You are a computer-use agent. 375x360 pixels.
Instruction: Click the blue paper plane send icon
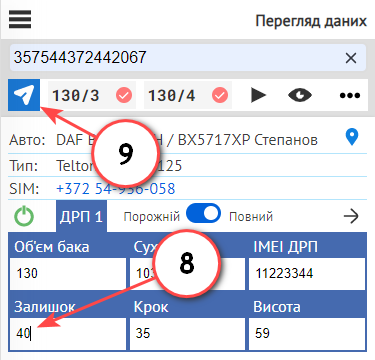click(24, 95)
